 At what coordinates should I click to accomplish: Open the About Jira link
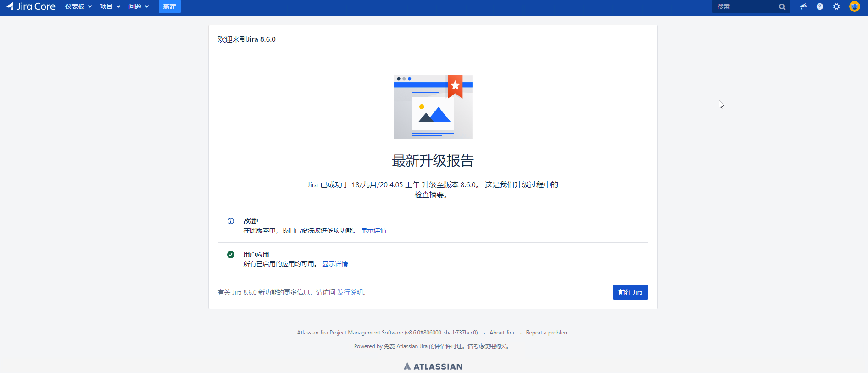[502, 333]
